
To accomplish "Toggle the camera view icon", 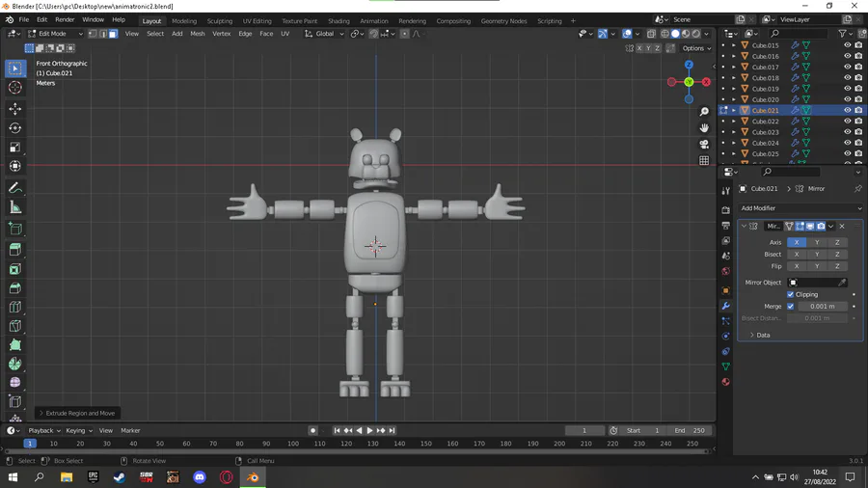I will pos(704,145).
